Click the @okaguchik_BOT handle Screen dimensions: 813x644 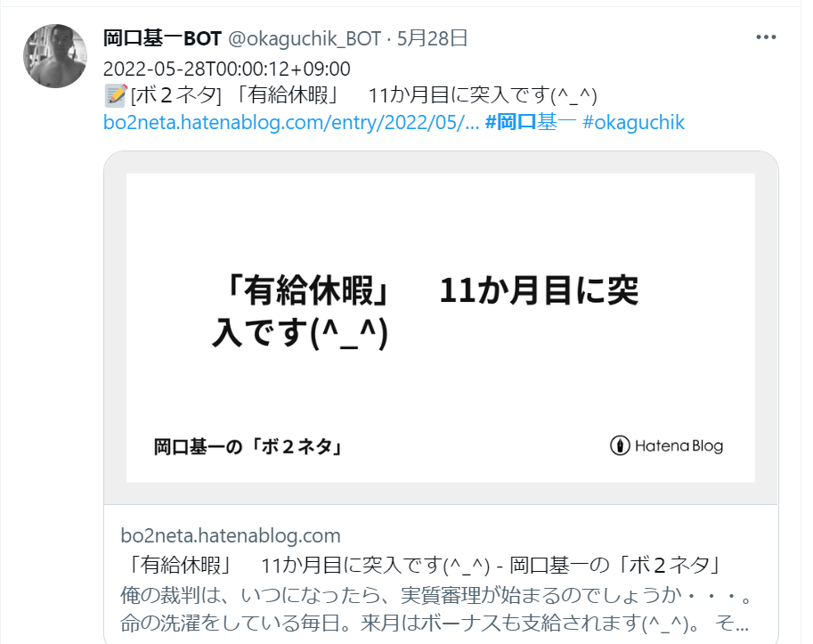point(305,38)
